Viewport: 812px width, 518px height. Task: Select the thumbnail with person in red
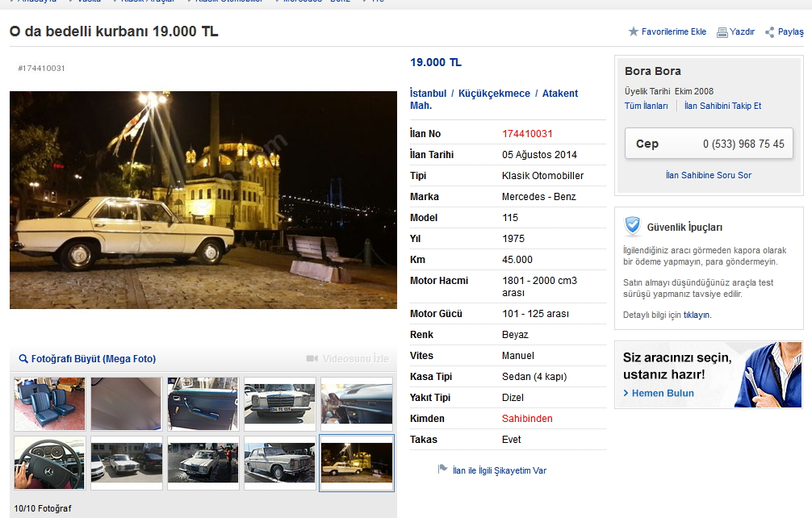(x=203, y=462)
